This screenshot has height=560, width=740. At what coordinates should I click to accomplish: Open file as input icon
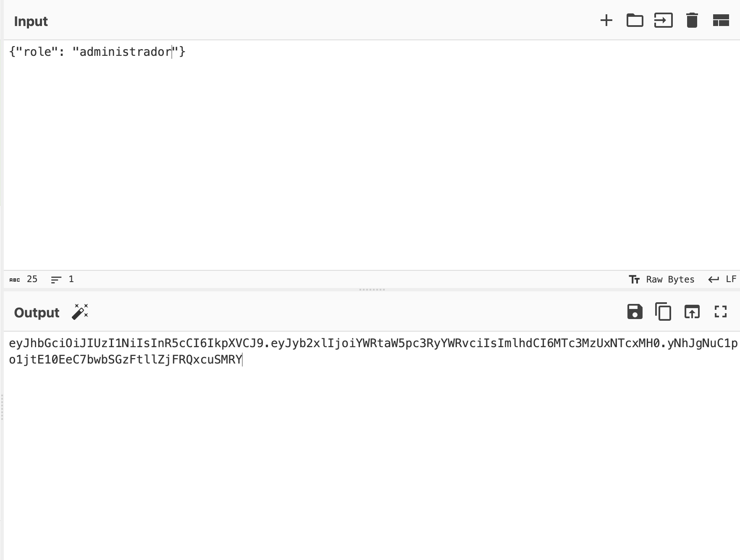click(x=663, y=21)
